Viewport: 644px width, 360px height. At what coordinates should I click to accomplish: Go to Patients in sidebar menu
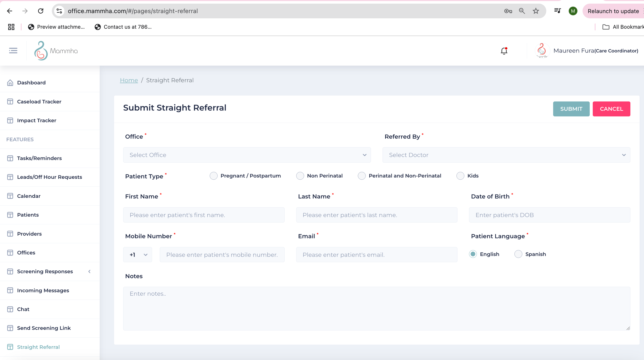pyautogui.click(x=28, y=215)
